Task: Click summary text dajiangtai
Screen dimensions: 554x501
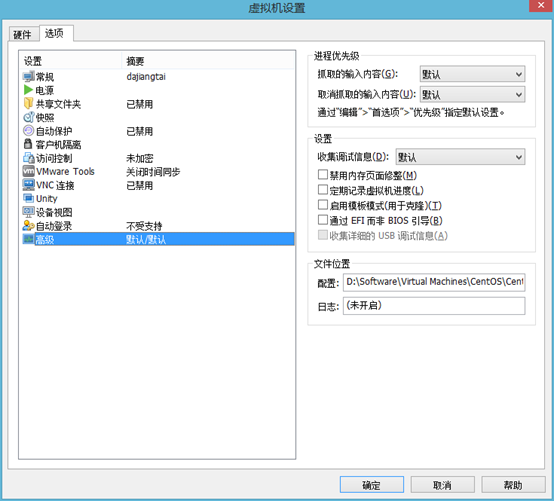Action: click(x=146, y=77)
